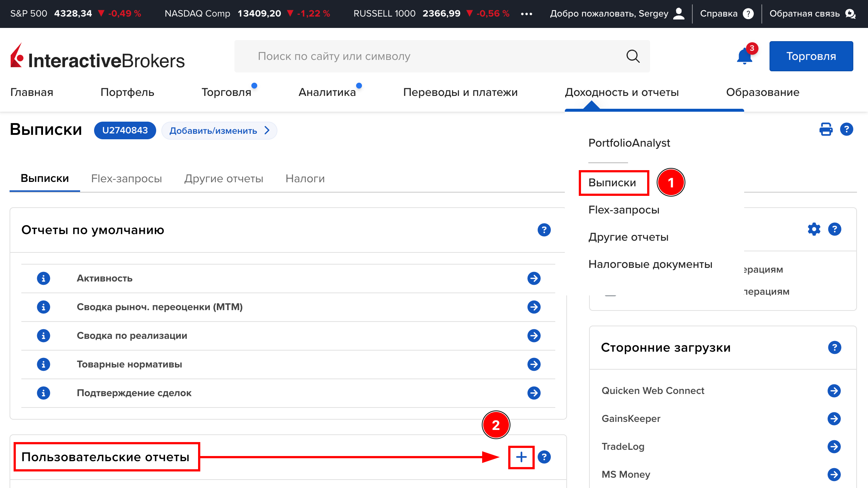The height and width of the screenshot is (488, 868).
Task: Click Добавить/изменить button
Action: pos(219,130)
